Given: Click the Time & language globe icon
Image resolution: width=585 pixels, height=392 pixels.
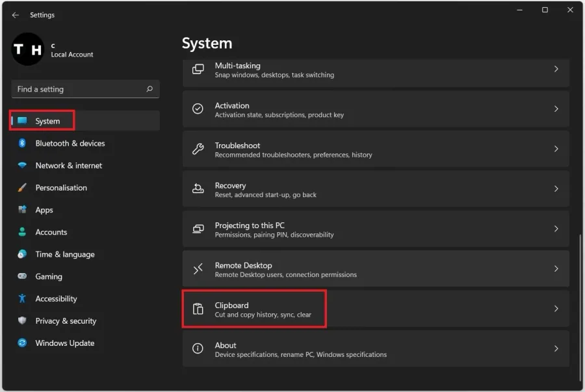Looking at the screenshot, I should point(22,254).
